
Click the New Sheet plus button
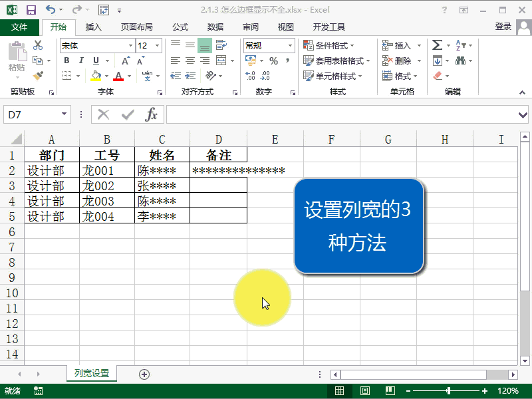coord(144,374)
